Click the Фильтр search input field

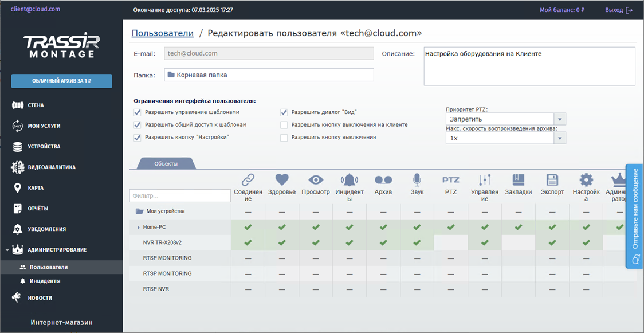180,196
